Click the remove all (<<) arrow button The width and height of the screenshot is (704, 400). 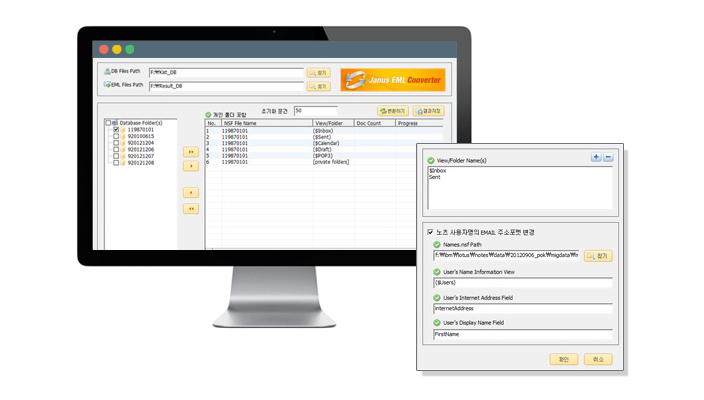click(190, 209)
